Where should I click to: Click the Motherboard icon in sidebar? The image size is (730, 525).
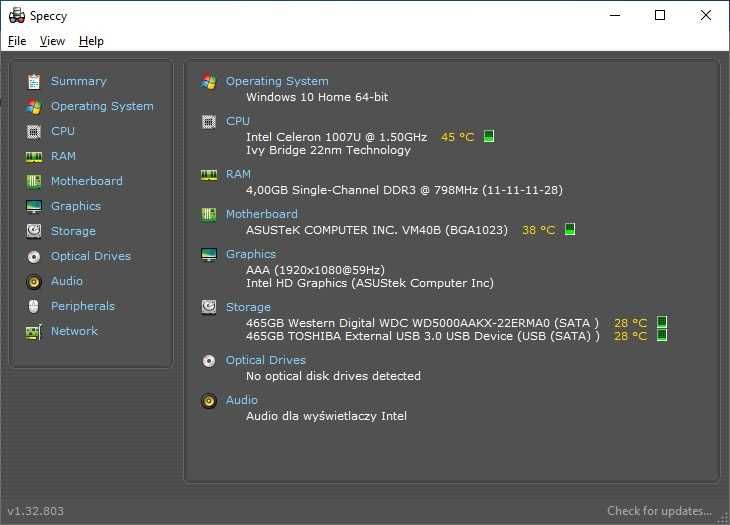pos(34,182)
